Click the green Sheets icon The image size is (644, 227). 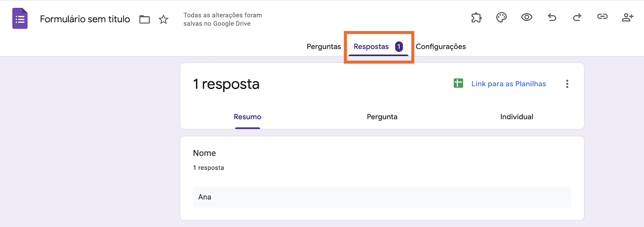point(458,83)
